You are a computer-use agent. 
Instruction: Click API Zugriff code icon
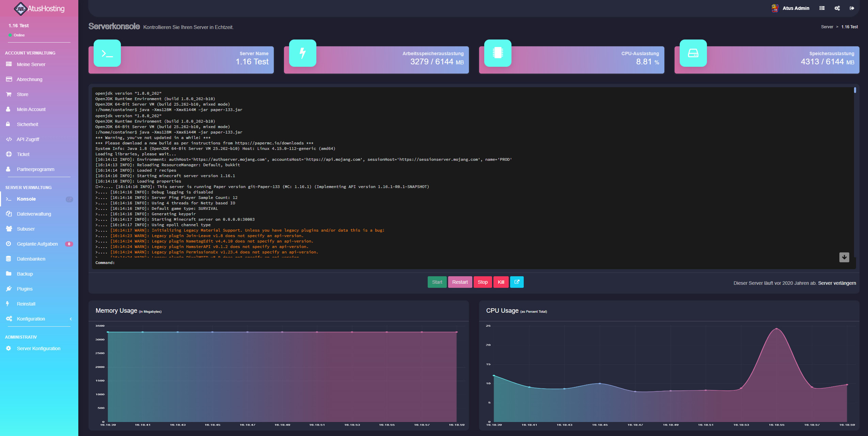coord(9,139)
